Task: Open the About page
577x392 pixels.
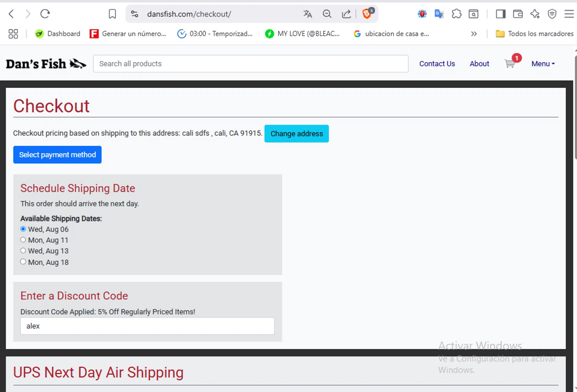Action: click(x=479, y=64)
